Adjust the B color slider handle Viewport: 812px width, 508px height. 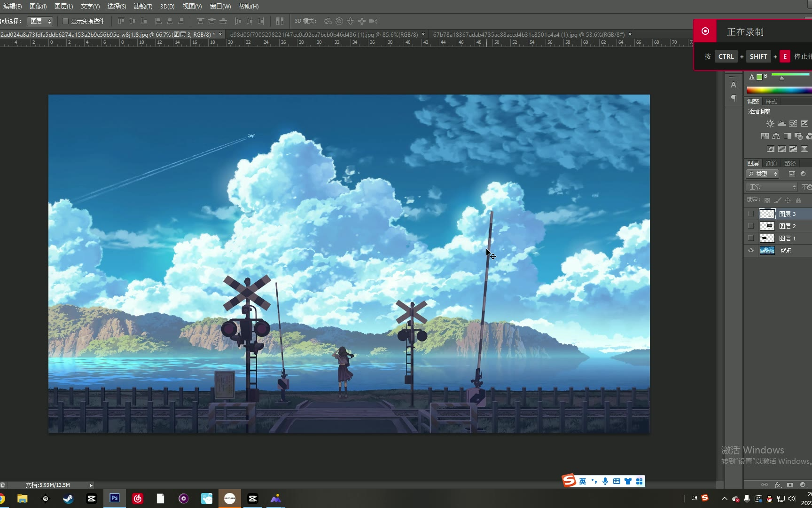pyautogui.click(x=781, y=79)
